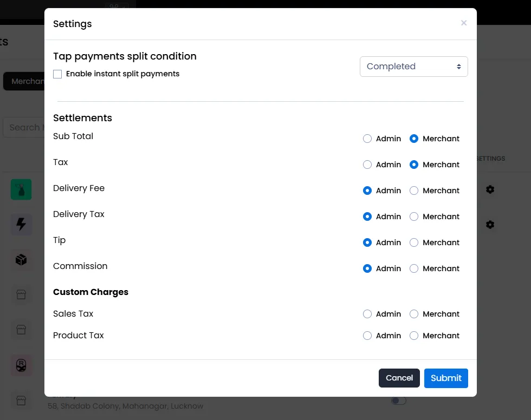This screenshot has height=420, width=531.
Task: Assign Tip to Merchant
Action: click(414, 242)
